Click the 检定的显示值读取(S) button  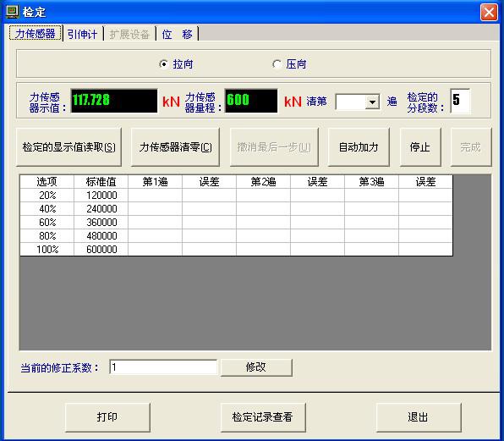[68, 147]
